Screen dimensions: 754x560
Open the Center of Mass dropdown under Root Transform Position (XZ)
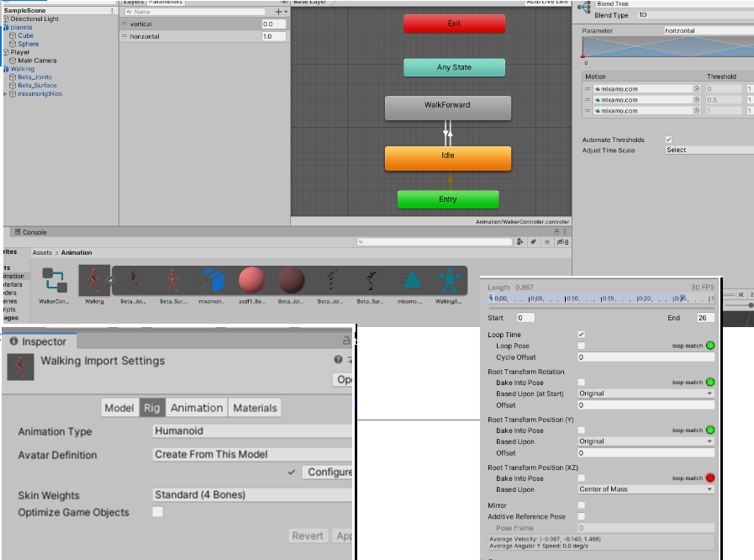pos(646,489)
